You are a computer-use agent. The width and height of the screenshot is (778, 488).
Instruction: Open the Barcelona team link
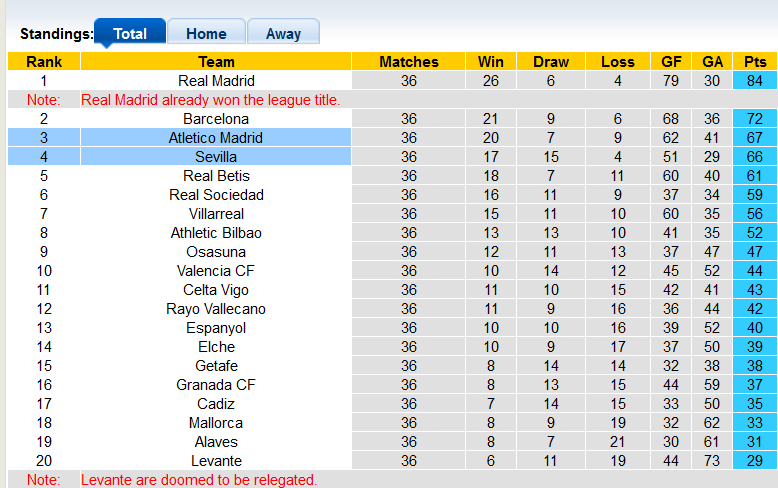tap(216, 119)
